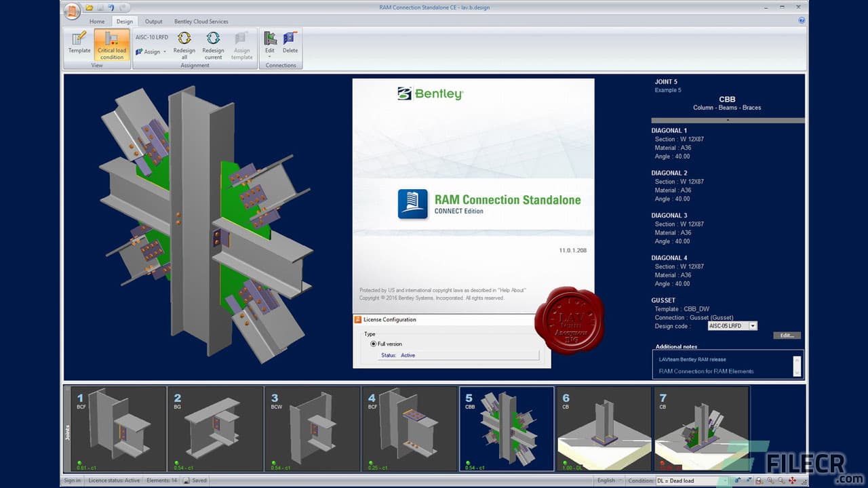Viewport: 868px width, 488px height.
Task: Switch to the Output tab
Action: pyautogui.click(x=153, y=21)
